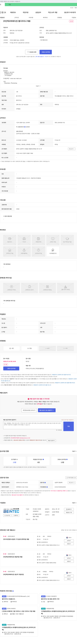
Task: Open the 기구설계 경력직원 채용 posting
Action: pos(16,539)
